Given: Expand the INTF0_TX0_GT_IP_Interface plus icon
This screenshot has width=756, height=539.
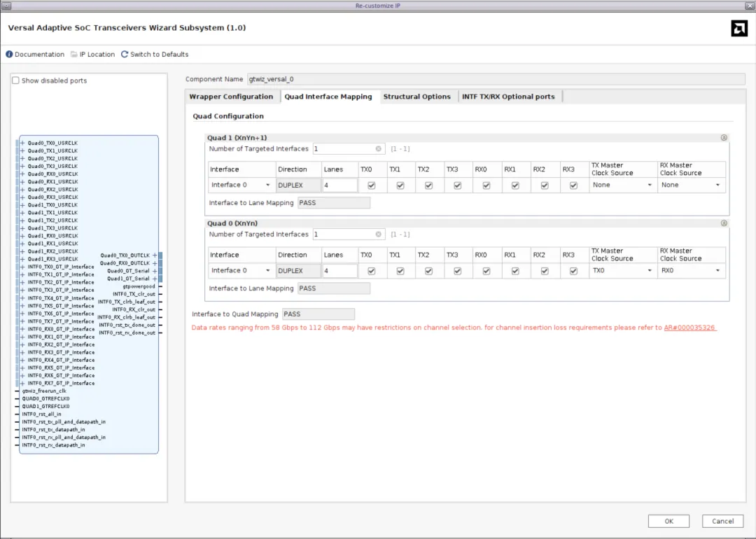Looking at the screenshot, I should (x=22, y=267).
